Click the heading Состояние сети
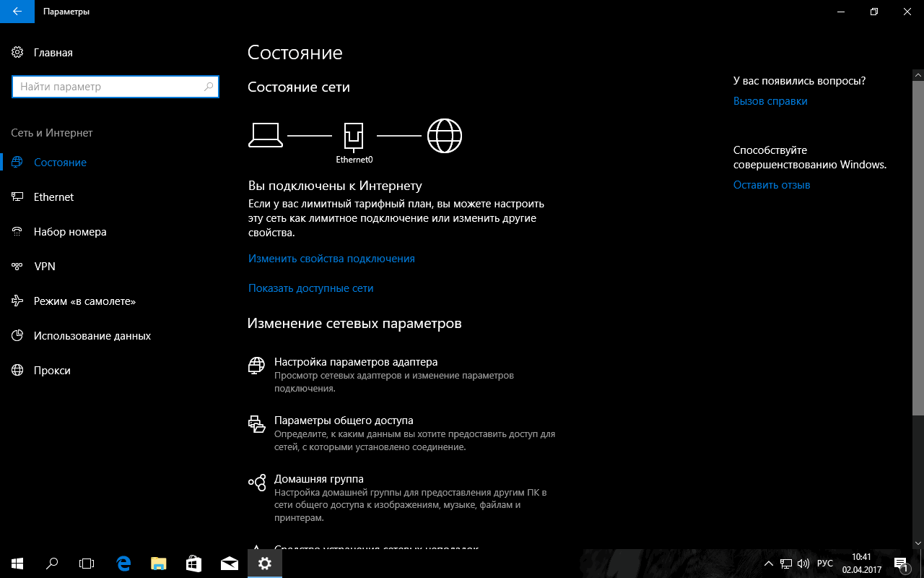The height and width of the screenshot is (578, 924). tap(299, 87)
